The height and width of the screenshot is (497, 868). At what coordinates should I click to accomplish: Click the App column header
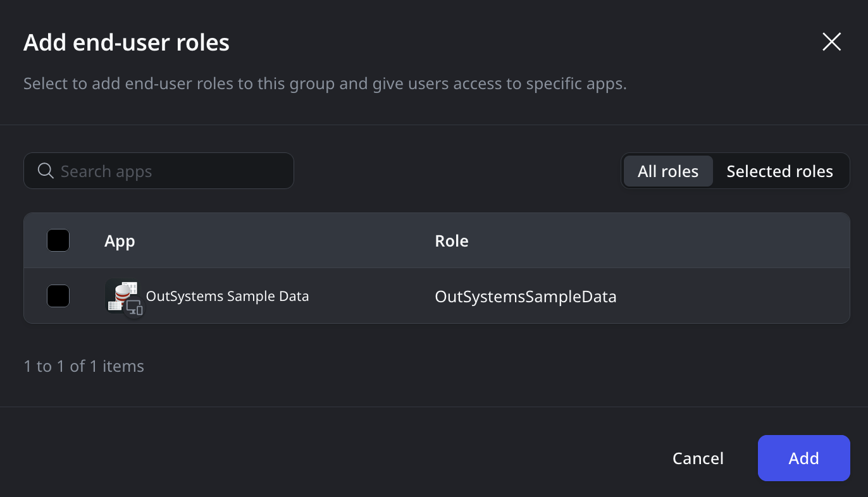pos(120,241)
